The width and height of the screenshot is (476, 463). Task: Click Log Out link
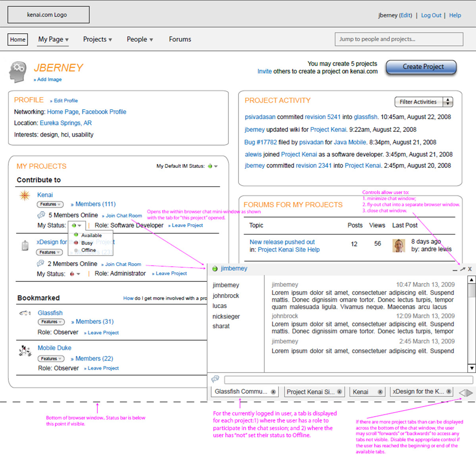[431, 15]
